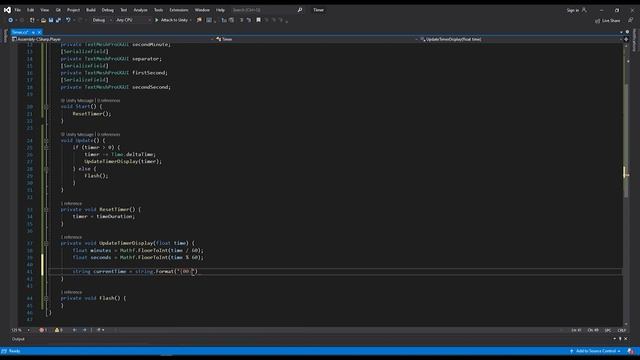Viewport: 640px width, 360px height.
Task: Click the previous issue arrow in the status strip
Action: pyautogui.click(x=74, y=330)
